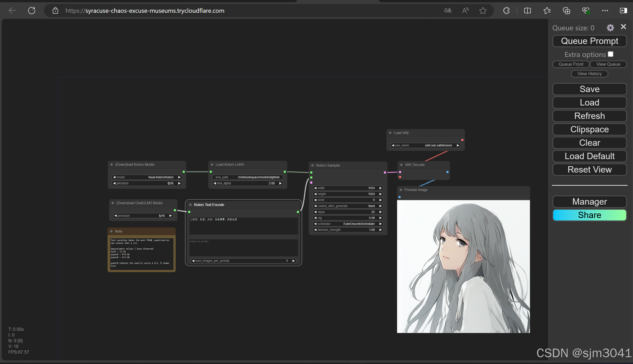Image resolution: width=633 pixels, height=364 pixels.
Task: Increase num_images_per_prompt with right arrow
Action: tap(294, 261)
